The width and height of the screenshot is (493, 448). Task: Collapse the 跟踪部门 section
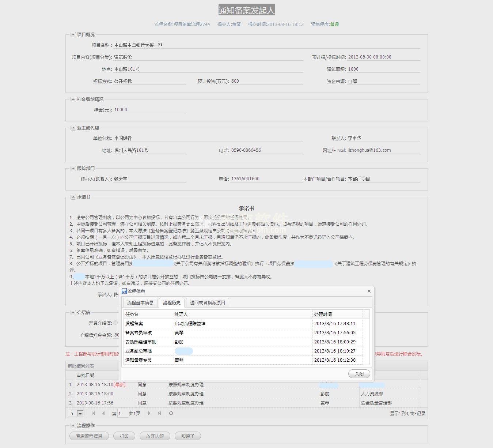73,169
